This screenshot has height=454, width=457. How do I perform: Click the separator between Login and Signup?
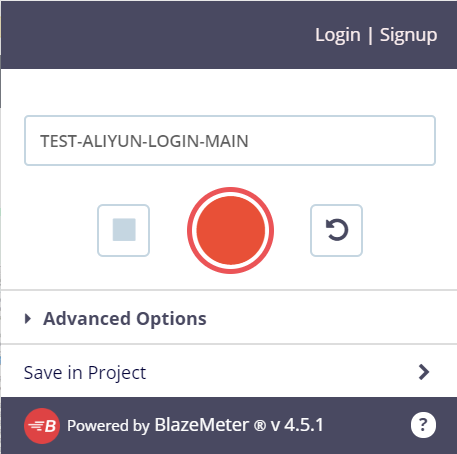point(370,35)
